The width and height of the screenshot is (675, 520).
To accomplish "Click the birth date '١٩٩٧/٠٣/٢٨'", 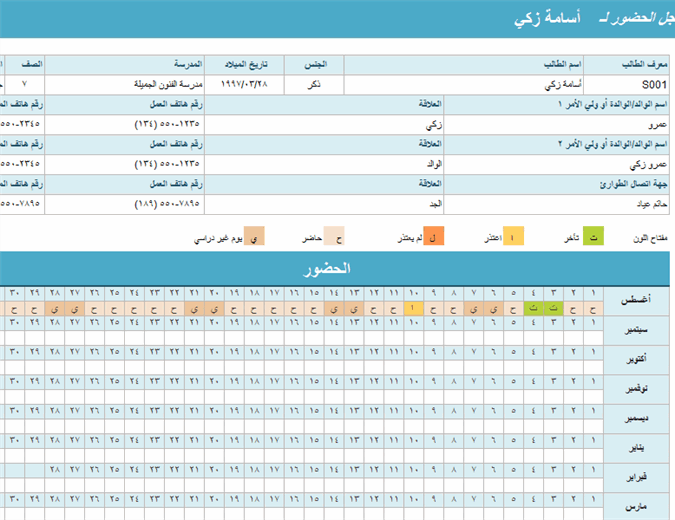I will (245, 84).
